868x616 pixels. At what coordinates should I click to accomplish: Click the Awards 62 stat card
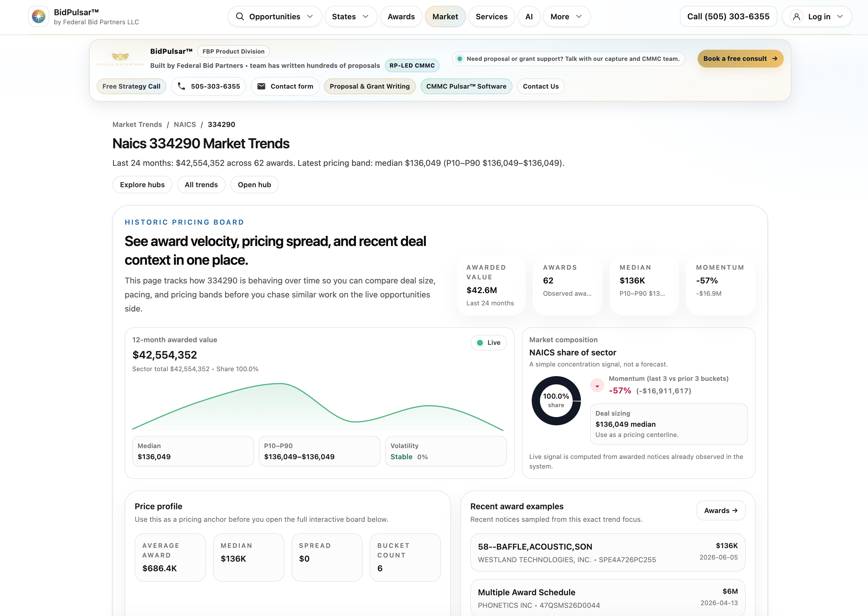(x=567, y=285)
